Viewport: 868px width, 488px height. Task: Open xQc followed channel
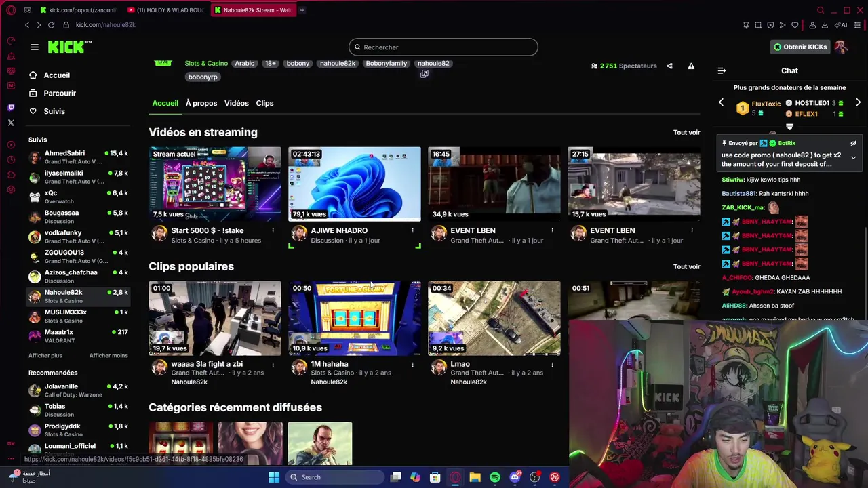(78, 197)
